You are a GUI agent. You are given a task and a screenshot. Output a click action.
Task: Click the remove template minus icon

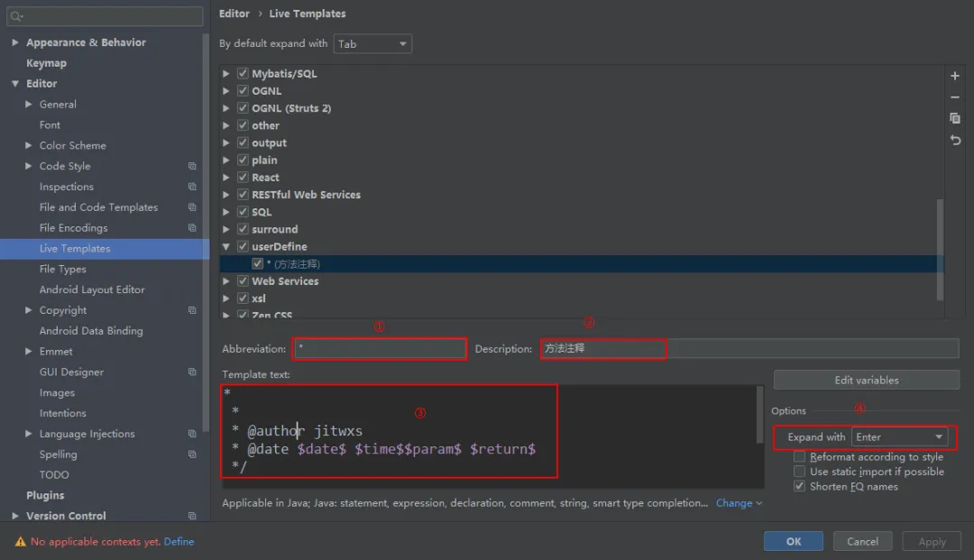pos(955,97)
